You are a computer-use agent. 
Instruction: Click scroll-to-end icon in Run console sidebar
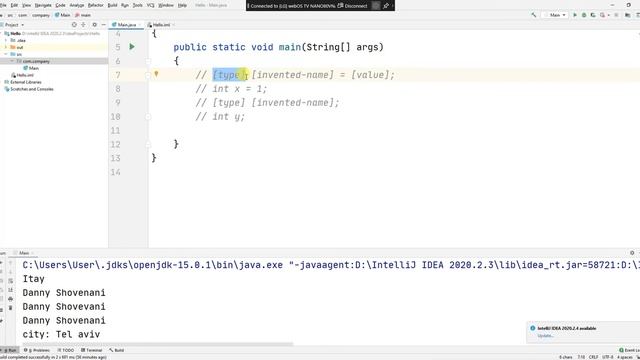(11, 290)
